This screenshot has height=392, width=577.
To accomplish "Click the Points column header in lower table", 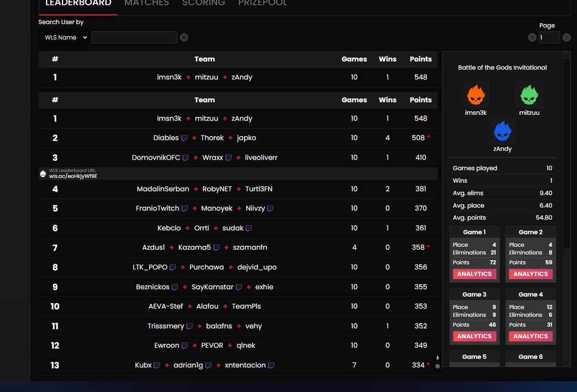I will click(421, 100).
